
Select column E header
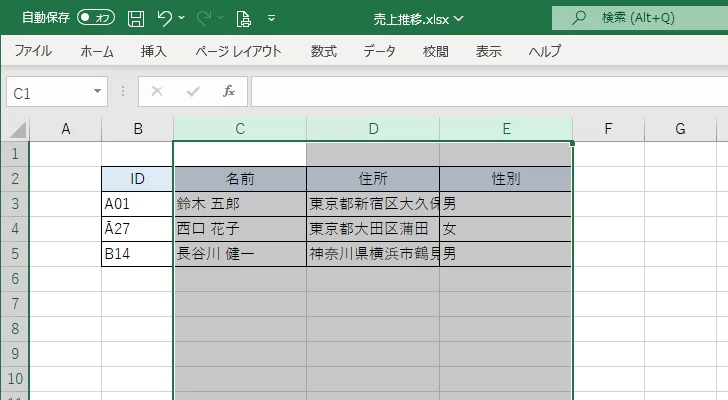506,129
